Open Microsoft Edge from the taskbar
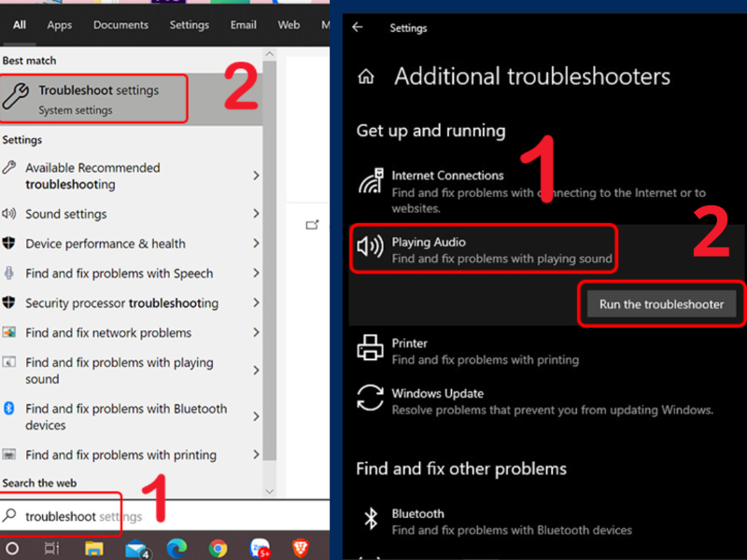The width and height of the screenshot is (747, 560). pyautogui.click(x=176, y=548)
